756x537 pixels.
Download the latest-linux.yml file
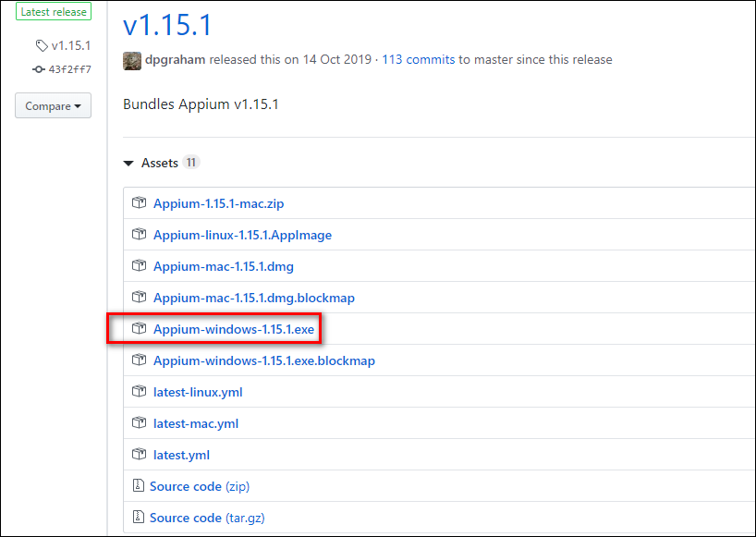pyautogui.click(x=197, y=391)
